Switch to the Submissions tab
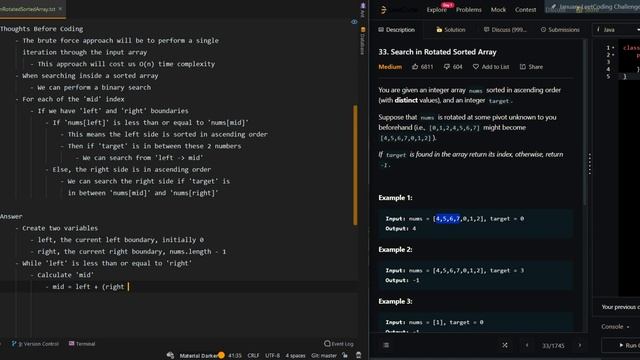The image size is (640, 360). [560, 30]
